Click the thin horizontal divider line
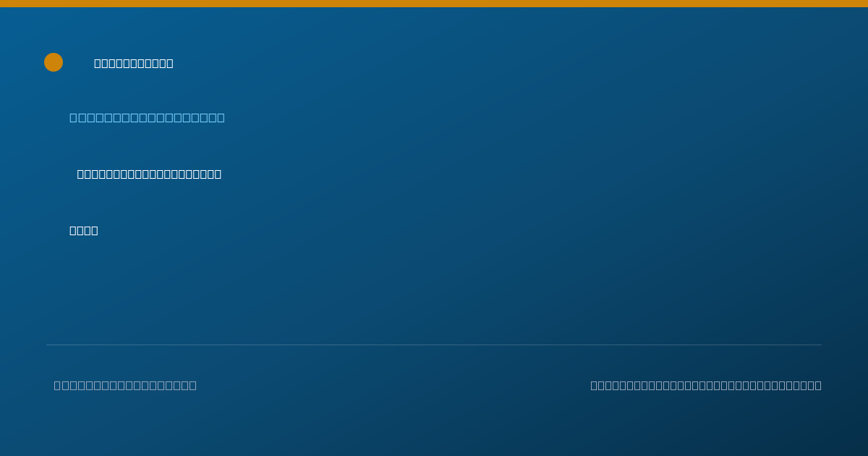Image resolution: width=868 pixels, height=456 pixels. (434, 345)
